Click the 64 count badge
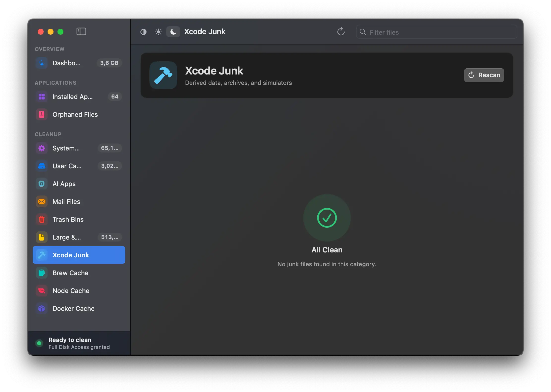Viewport: 551px width, 392px height. coord(115,97)
